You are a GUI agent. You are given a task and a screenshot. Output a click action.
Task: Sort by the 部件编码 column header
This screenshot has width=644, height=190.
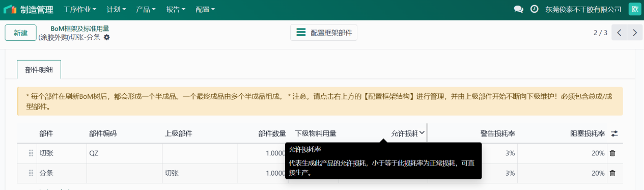coord(103,133)
